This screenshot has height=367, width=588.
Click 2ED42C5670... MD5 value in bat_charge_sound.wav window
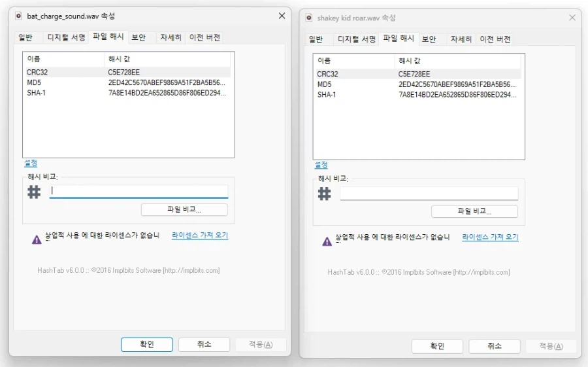(167, 82)
